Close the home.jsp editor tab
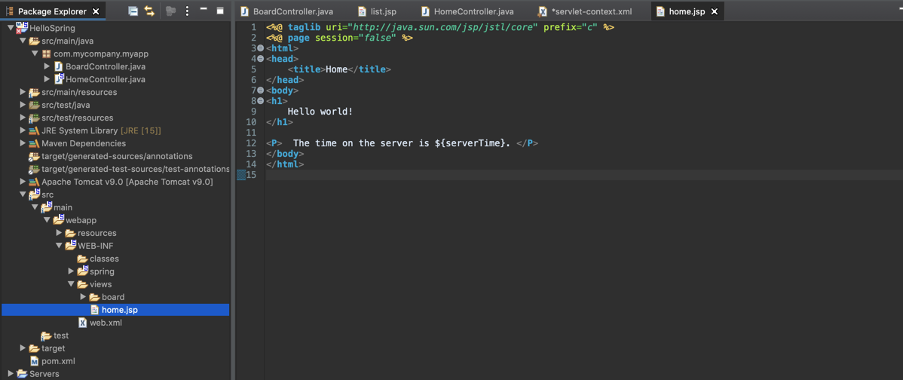The width and height of the screenshot is (904, 380). click(x=715, y=12)
